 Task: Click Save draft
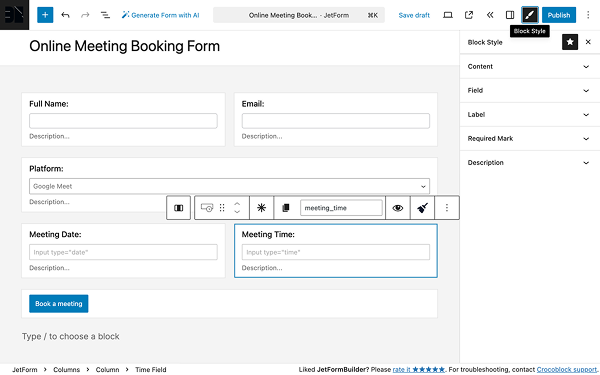414,15
